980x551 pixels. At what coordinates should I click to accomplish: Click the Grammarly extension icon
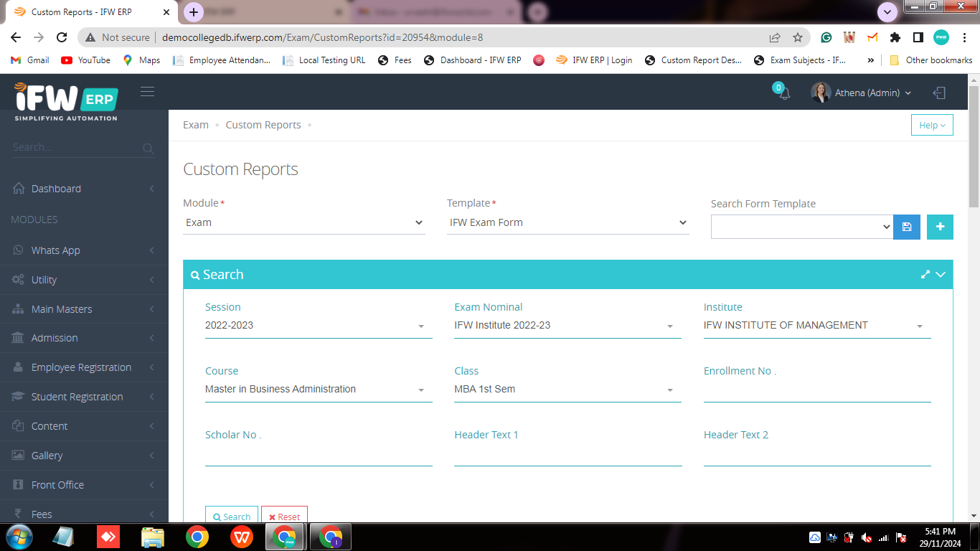(x=826, y=37)
